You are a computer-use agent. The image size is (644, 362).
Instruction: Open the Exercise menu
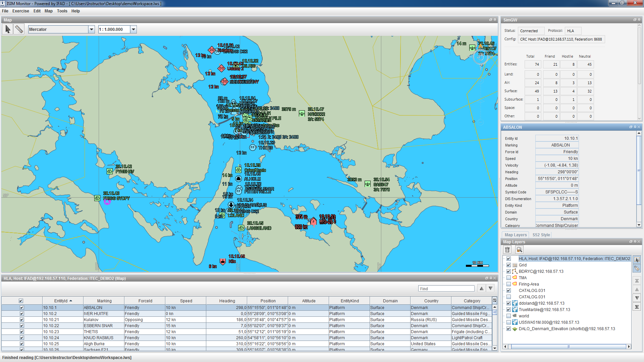[x=21, y=11]
